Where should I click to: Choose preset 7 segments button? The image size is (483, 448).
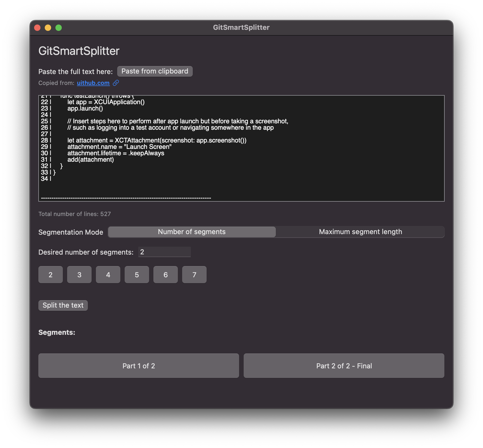194,275
